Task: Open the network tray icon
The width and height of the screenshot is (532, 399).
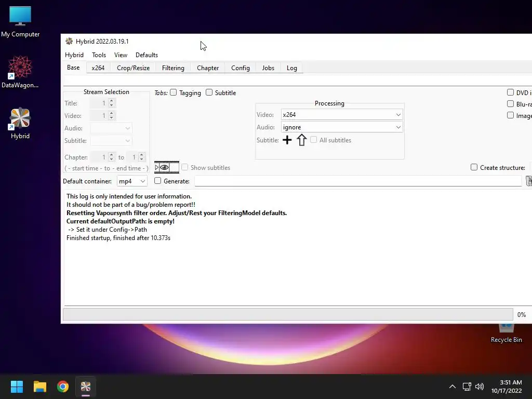Action: coord(467,387)
